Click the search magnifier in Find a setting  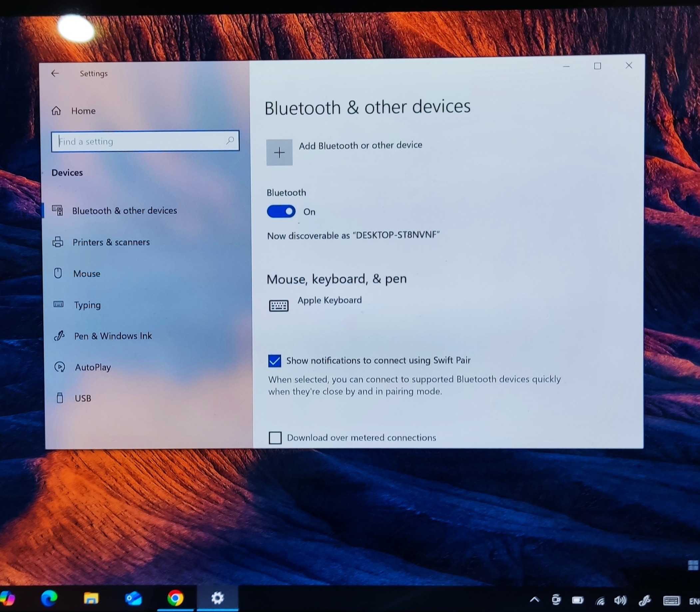[x=230, y=140]
